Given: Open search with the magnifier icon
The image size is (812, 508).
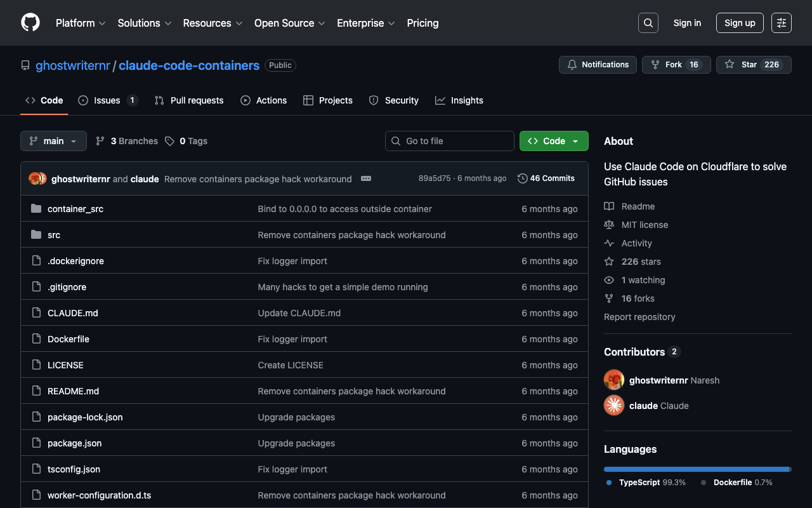Looking at the screenshot, I should 648,23.
